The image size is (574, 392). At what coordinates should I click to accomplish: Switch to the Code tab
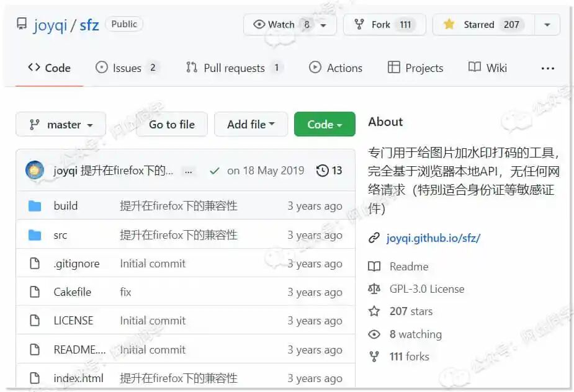pyautogui.click(x=49, y=68)
